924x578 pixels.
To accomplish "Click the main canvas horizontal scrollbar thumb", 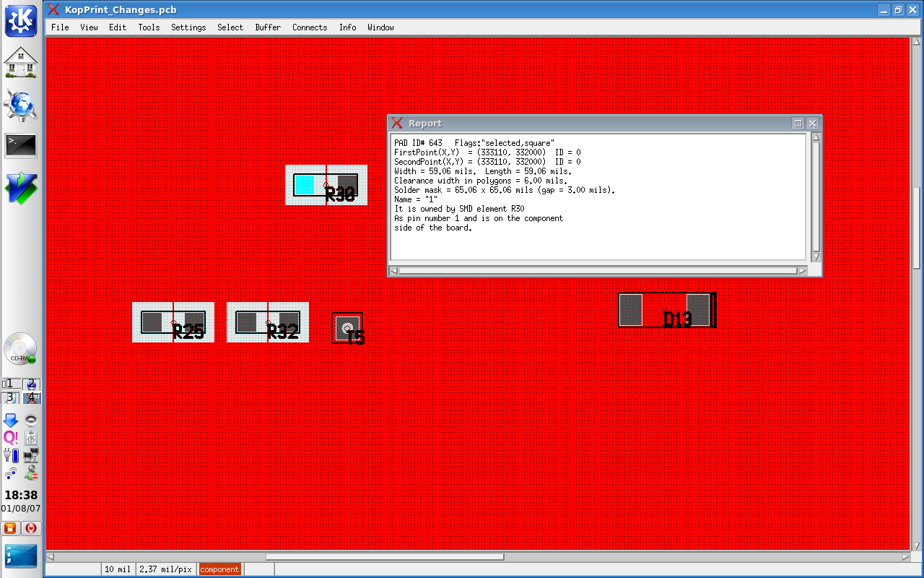I will pos(384,557).
